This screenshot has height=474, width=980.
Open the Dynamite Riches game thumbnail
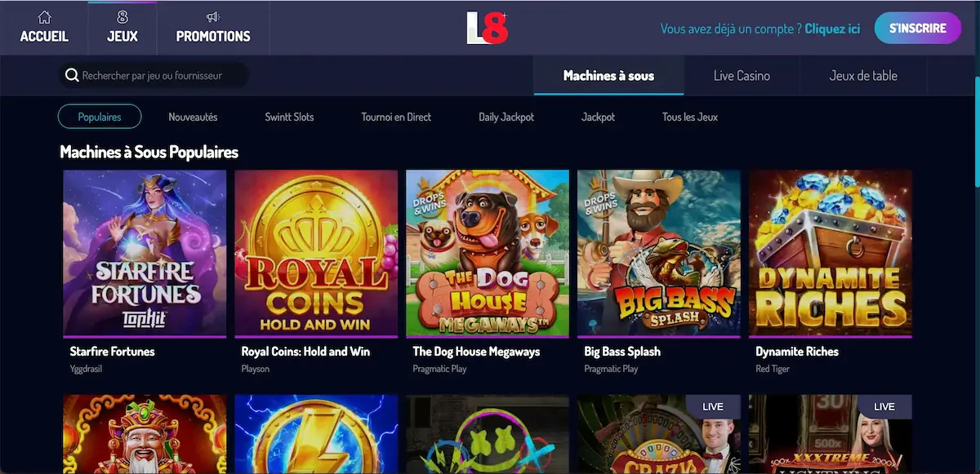click(x=831, y=253)
